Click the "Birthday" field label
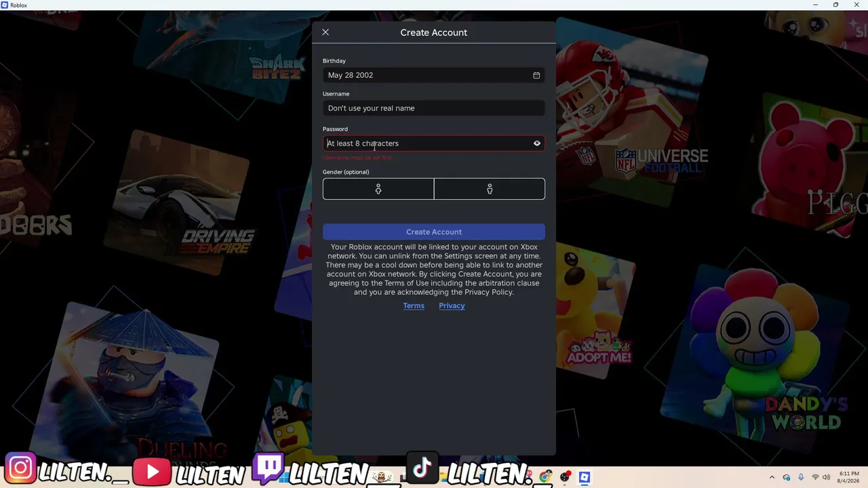 click(334, 61)
